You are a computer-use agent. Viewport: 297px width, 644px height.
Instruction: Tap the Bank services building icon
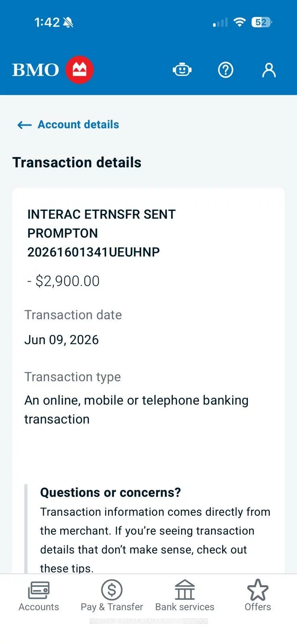point(185,590)
